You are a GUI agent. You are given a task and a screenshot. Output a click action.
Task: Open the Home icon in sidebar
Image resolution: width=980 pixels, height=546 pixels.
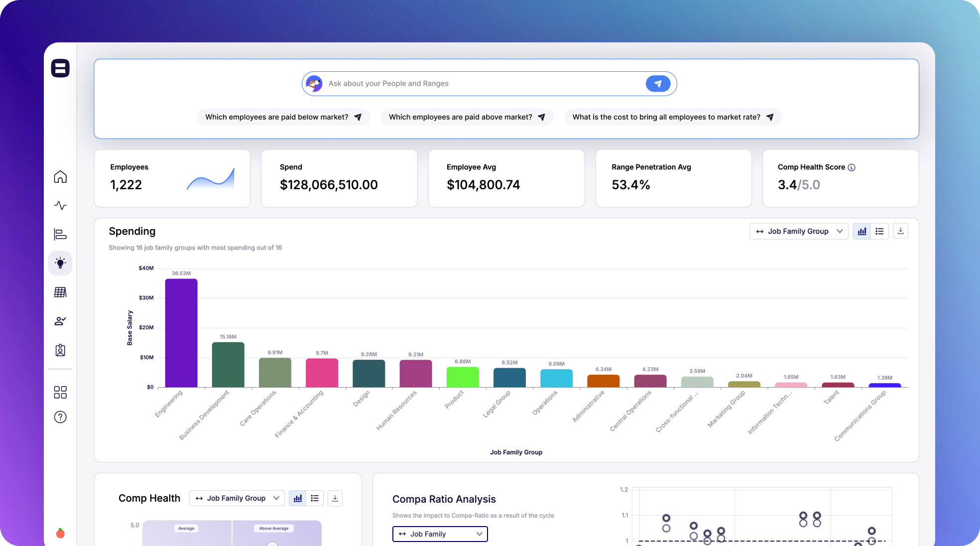(60, 177)
